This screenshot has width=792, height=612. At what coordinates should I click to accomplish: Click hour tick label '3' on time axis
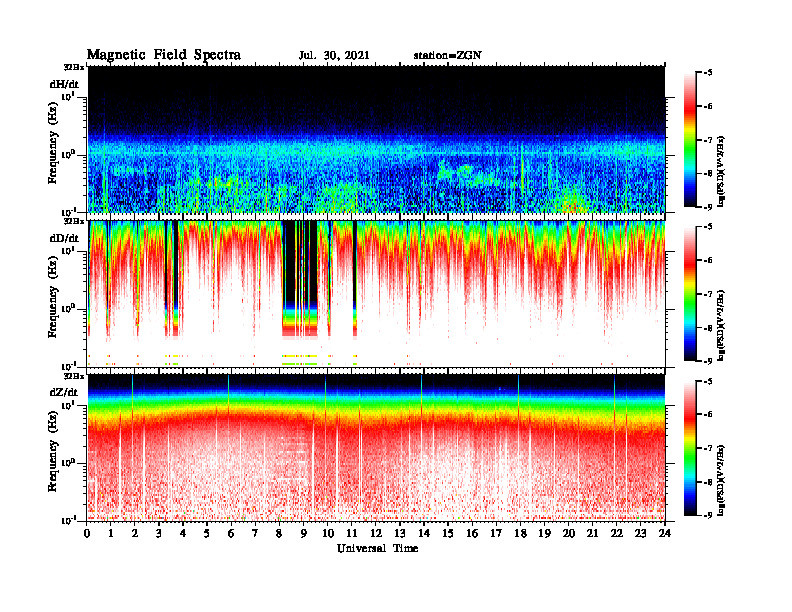click(x=160, y=533)
